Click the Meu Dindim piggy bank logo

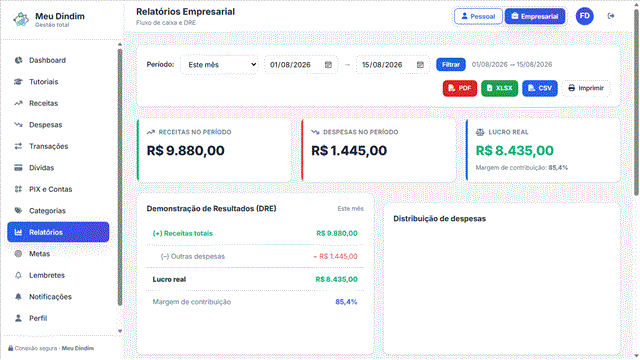pos(21,19)
